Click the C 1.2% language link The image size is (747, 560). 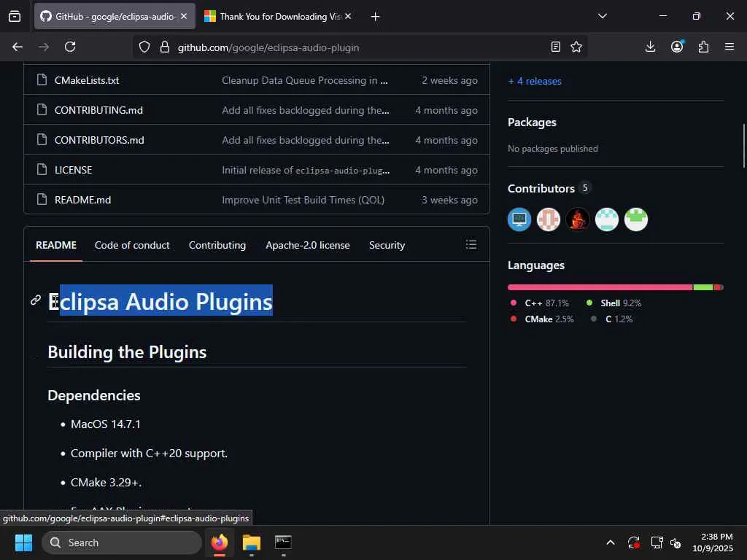click(x=612, y=319)
